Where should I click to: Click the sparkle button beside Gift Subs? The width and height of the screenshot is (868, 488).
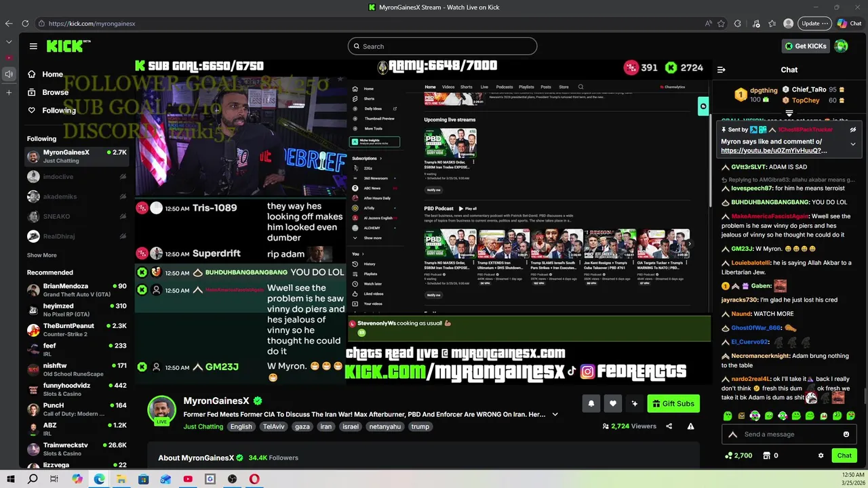click(635, 403)
